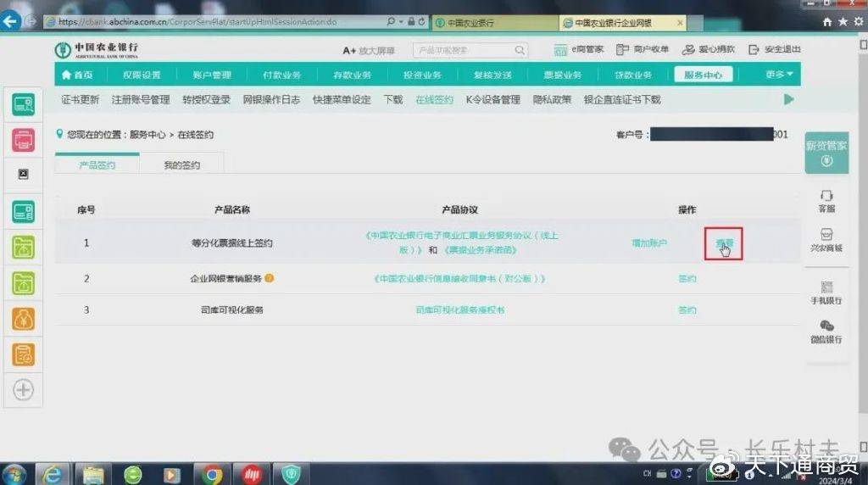Viewport: 868px width, 485px height.
Task: Click the search magnifier icon
Action: (520, 50)
